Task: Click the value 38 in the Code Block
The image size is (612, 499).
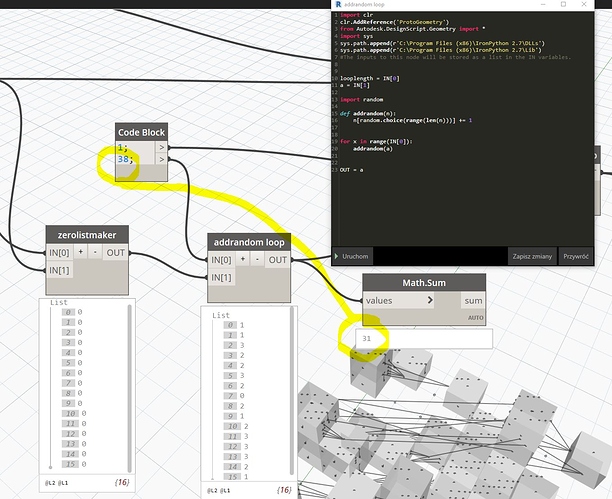Action: (x=125, y=159)
